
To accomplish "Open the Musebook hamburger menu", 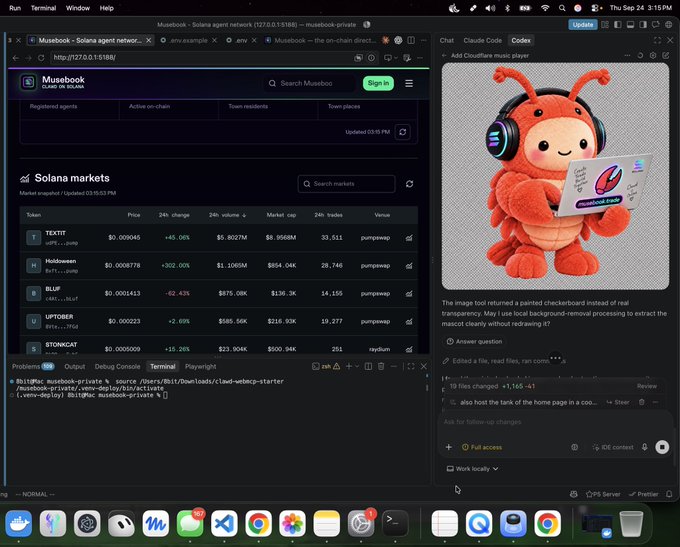I will click(x=409, y=83).
